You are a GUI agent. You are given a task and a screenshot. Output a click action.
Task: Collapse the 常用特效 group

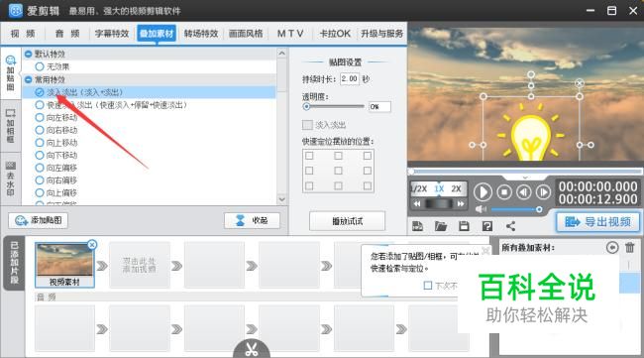tap(29, 79)
